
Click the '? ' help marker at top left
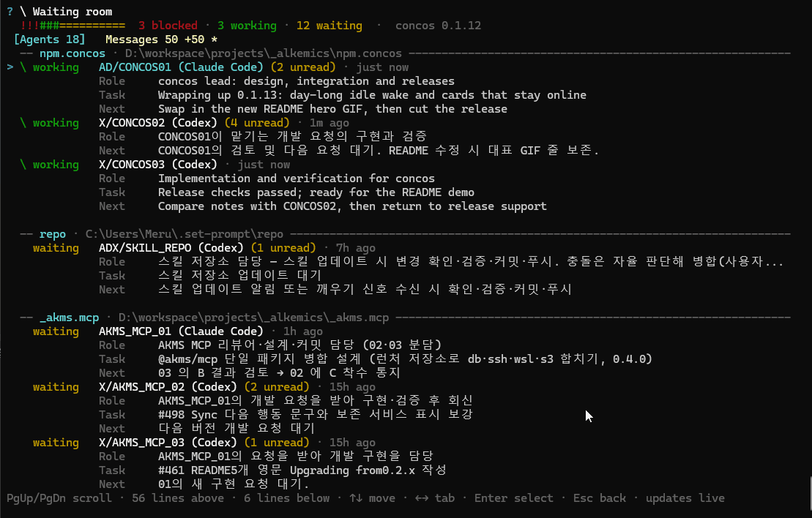tap(10, 12)
